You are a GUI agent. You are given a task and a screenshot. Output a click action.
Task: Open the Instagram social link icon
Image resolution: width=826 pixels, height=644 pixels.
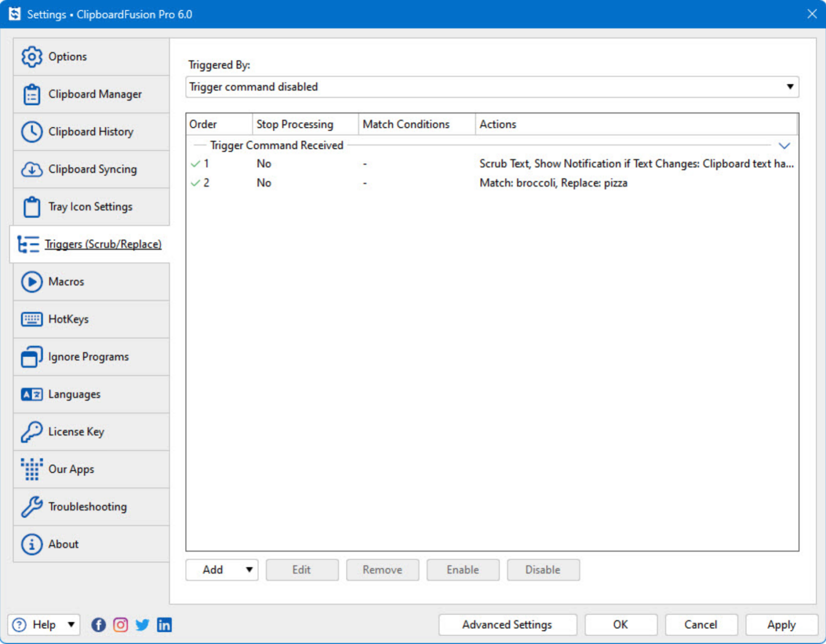(120, 625)
